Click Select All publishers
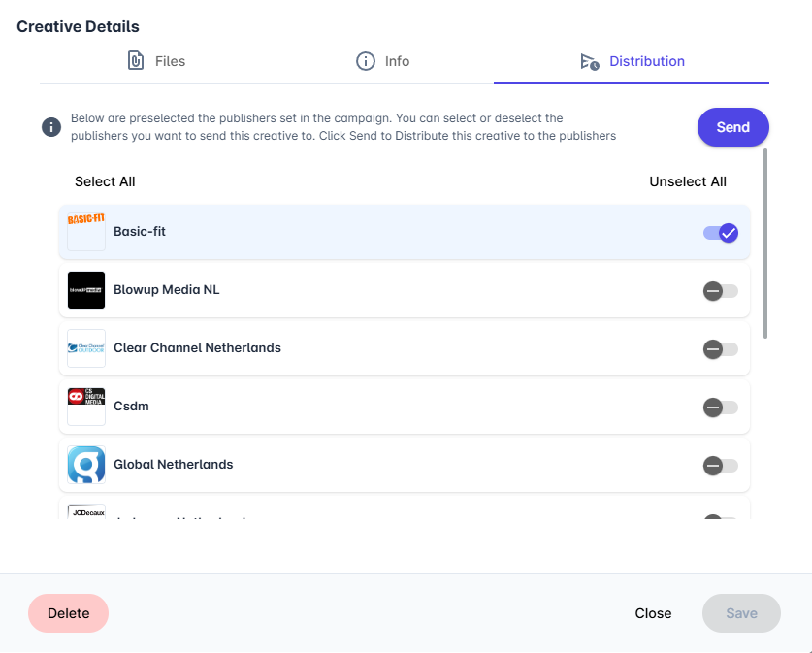Viewport: 812px width, 653px height. [105, 181]
